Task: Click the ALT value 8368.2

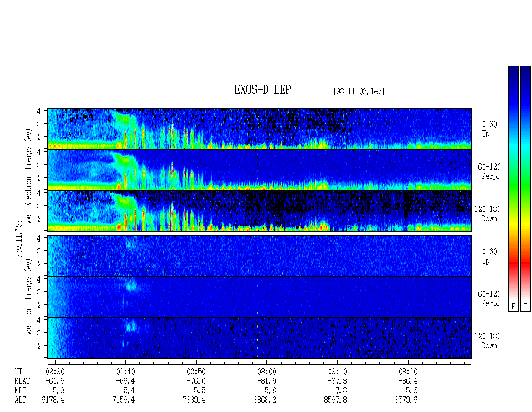Action: (265, 400)
